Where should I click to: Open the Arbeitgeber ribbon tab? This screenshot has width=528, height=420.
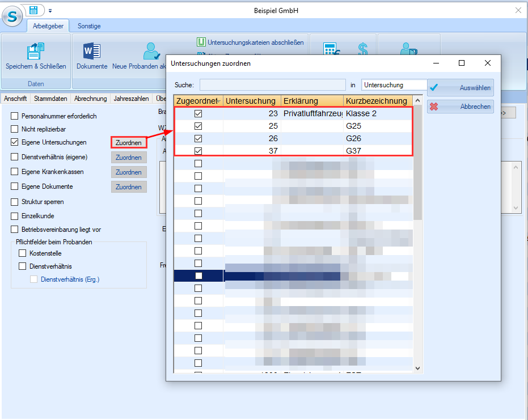48,26
